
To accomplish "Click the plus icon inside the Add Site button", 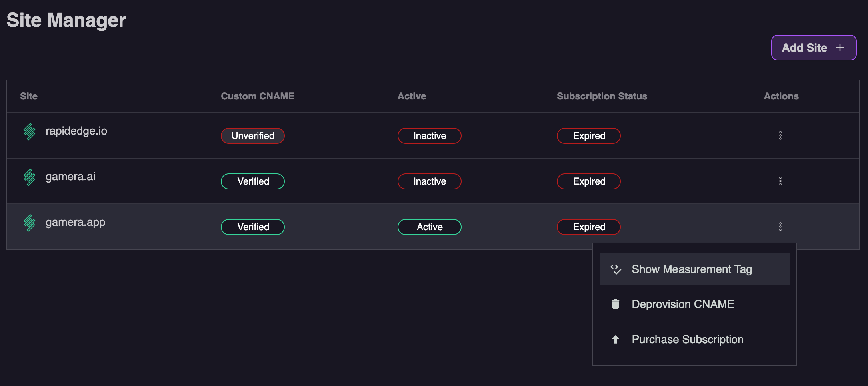I will (x=839, y=48).
